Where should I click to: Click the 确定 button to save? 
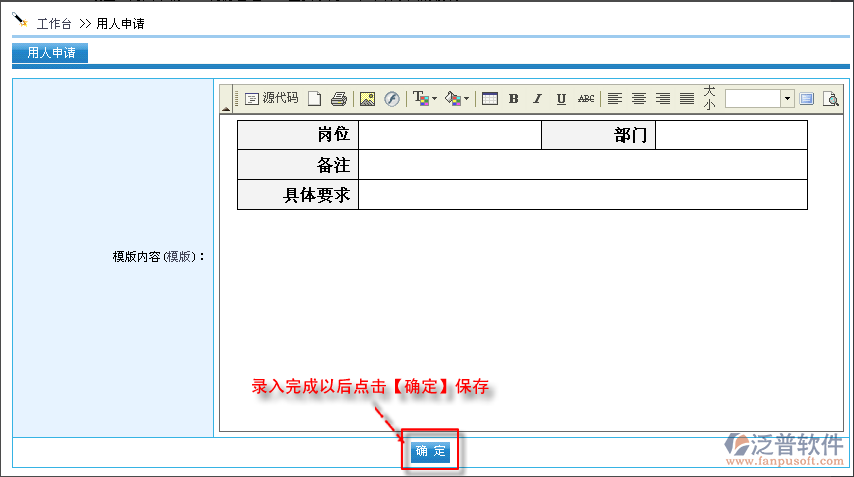tap(430, 451)
